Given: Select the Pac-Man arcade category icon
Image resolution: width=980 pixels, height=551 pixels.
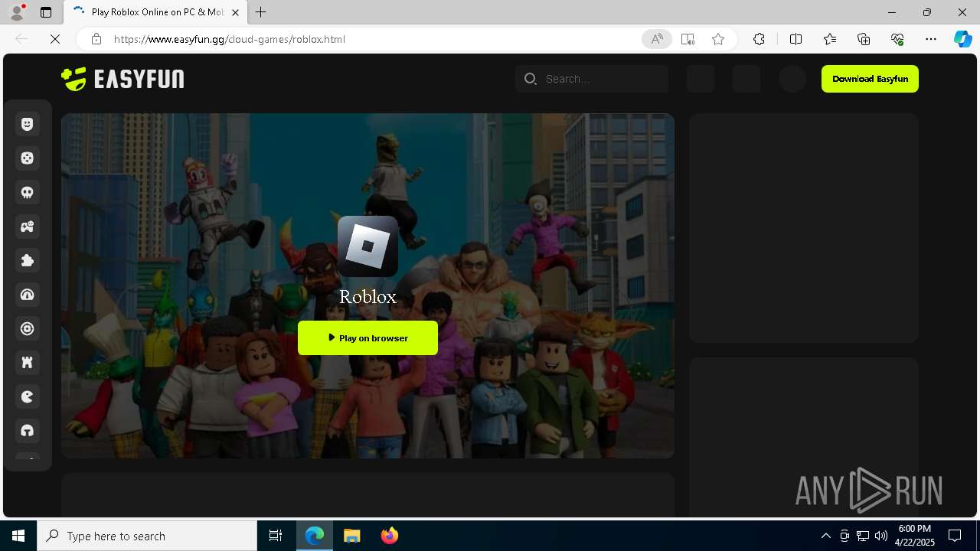Looking at the screenshot, I should click(x=28, y=396).
